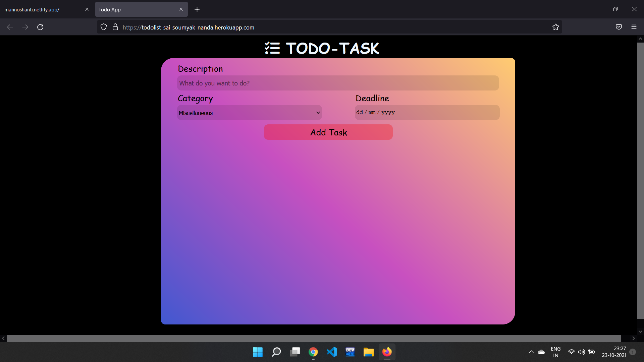Expand the Miscellaneous category dropdown
644x362 pixels.
click(x=249, y=113)
